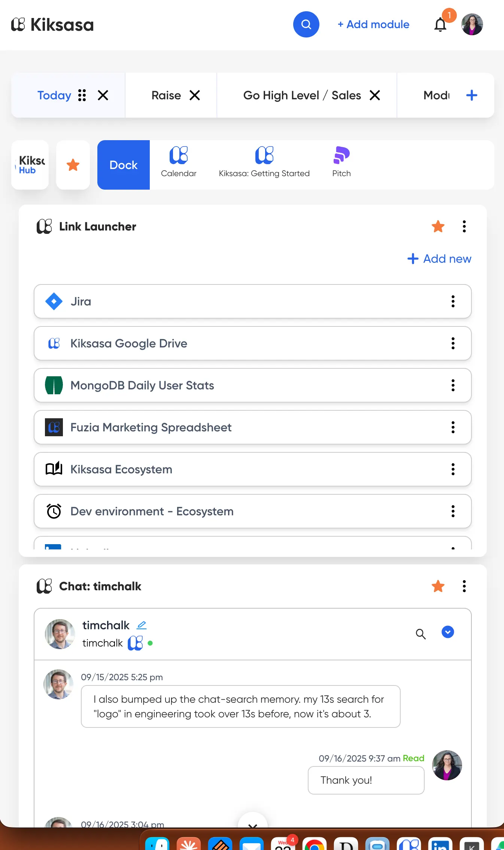The height and width of the screenshot is (850, 504).
Task: Click Add new in Link Launcher
Action: [439, 259]
